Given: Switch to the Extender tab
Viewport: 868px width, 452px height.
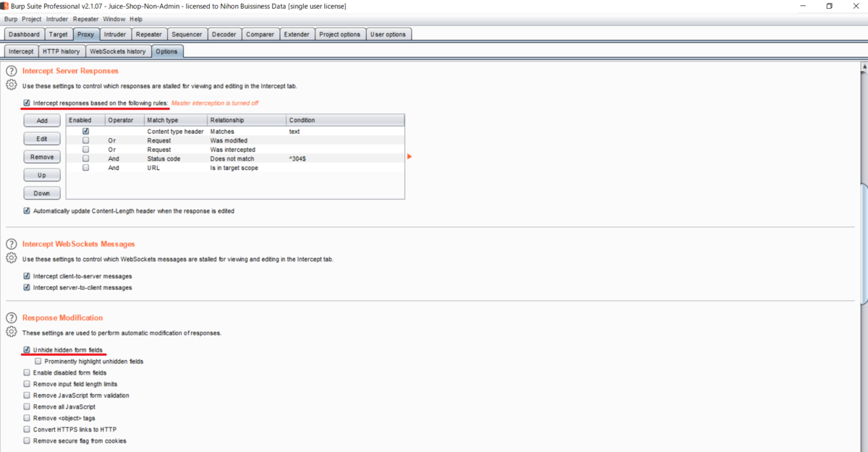Looking at the screenshot, I should pyautogui.click(x=297, y=34).
